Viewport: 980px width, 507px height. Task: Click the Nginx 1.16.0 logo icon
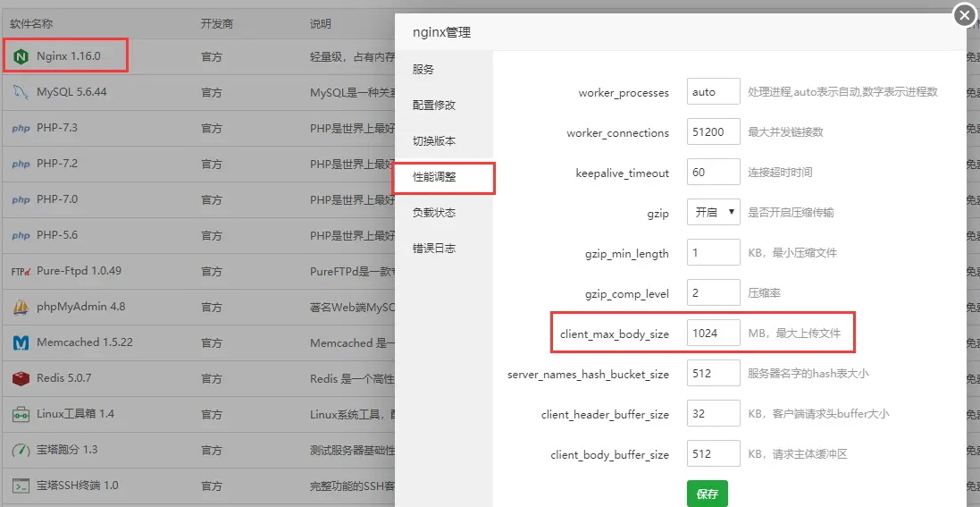click(x=21, y=56)
